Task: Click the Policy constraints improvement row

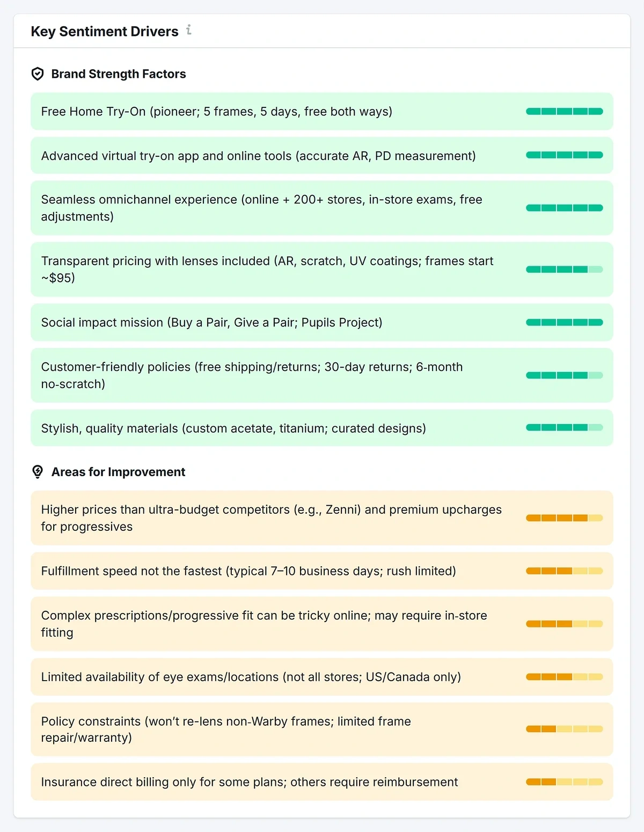Action: 226,729
